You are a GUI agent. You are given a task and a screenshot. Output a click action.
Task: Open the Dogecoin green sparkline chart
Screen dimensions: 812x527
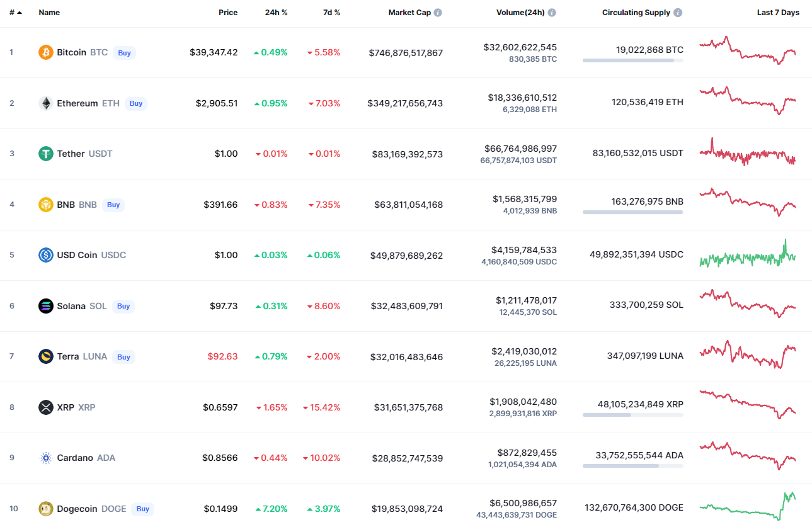point(748,506)
